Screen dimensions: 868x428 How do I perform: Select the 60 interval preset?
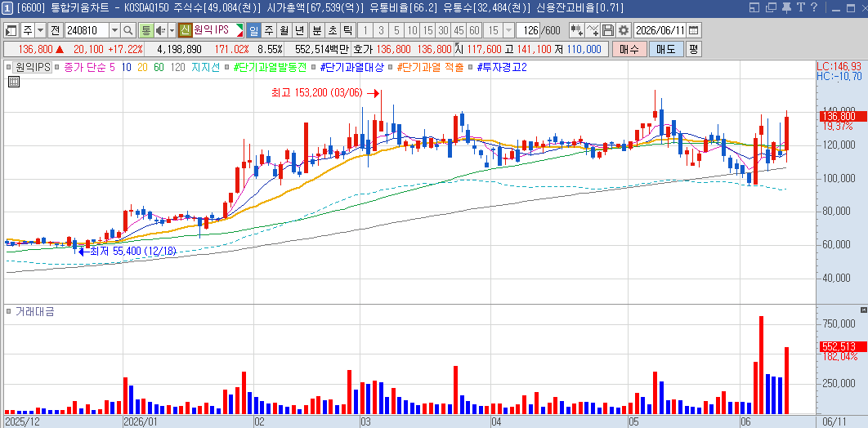point(474,30)
